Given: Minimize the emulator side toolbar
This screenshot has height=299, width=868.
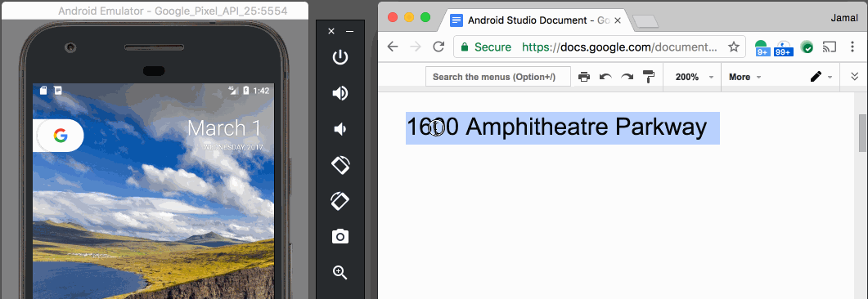Looking at the screenshot, I should (x=350, y=32).
